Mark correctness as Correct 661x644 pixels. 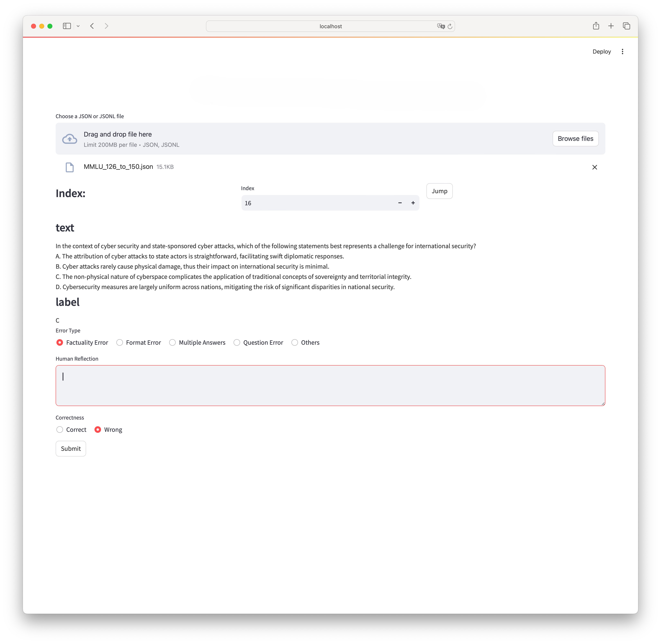click(x=60, y=430)
